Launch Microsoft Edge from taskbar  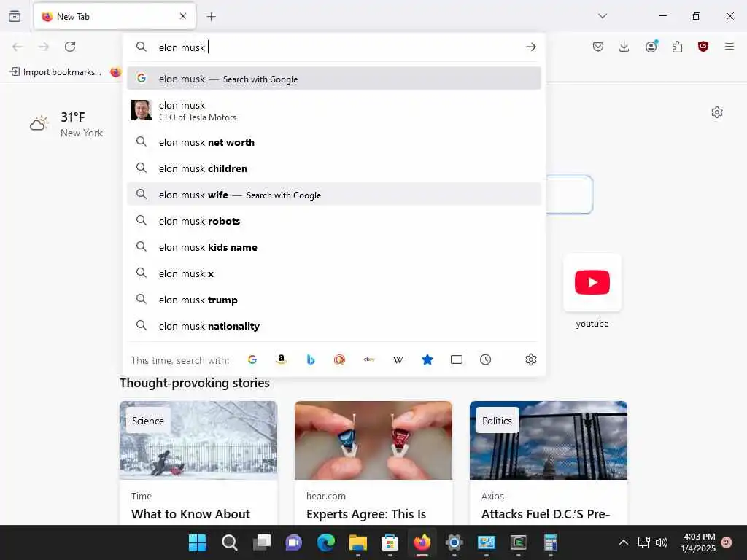click(x=326, y=542)
